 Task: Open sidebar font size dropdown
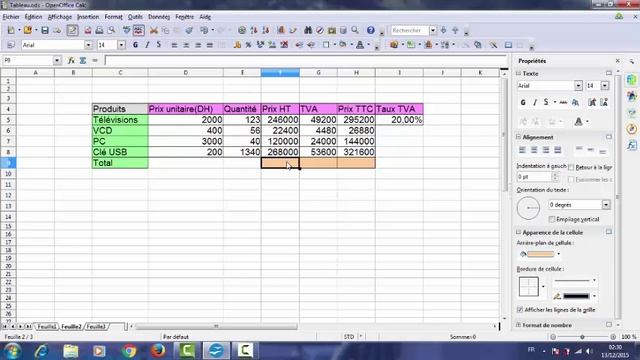605,86
